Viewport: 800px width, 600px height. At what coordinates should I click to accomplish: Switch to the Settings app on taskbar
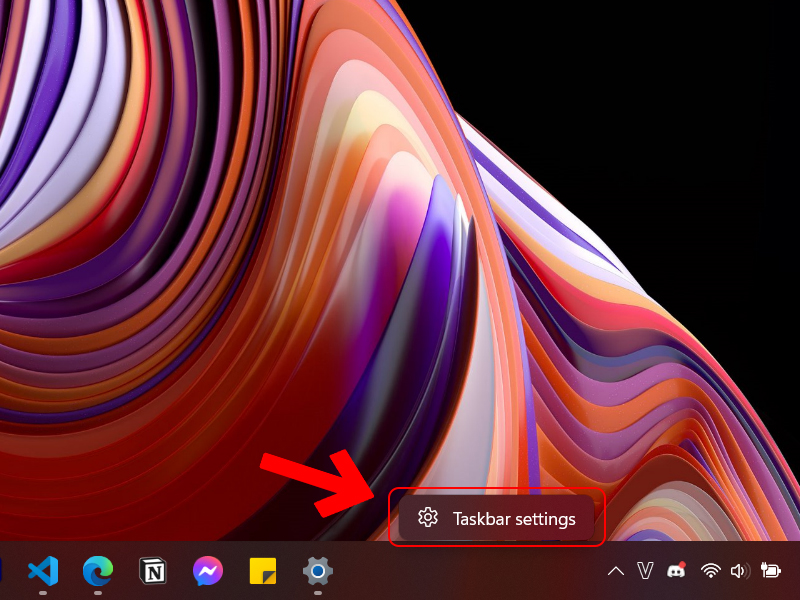(318, 570)
